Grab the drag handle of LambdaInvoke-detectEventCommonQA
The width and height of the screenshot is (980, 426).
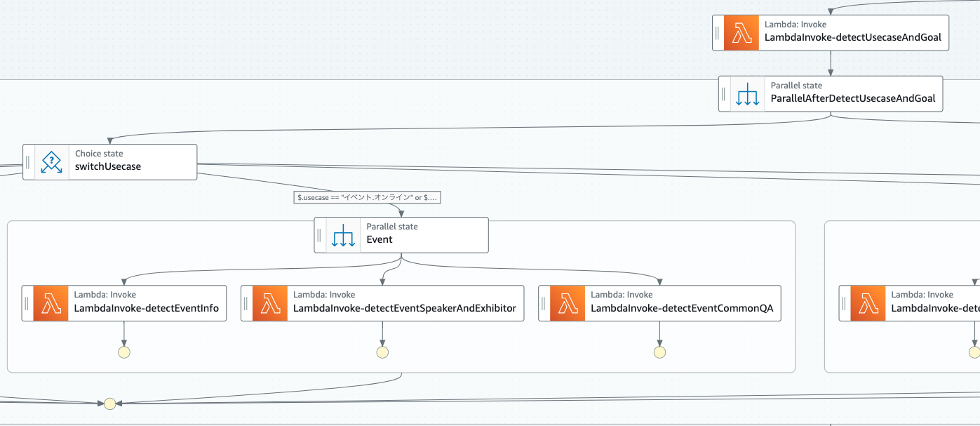click(544, 303)
